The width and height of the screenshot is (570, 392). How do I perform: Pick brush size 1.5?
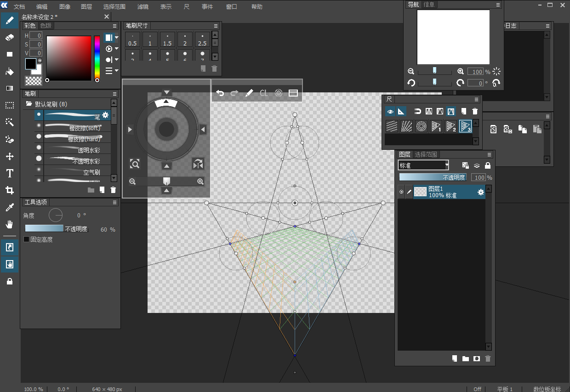pos(167,39)
